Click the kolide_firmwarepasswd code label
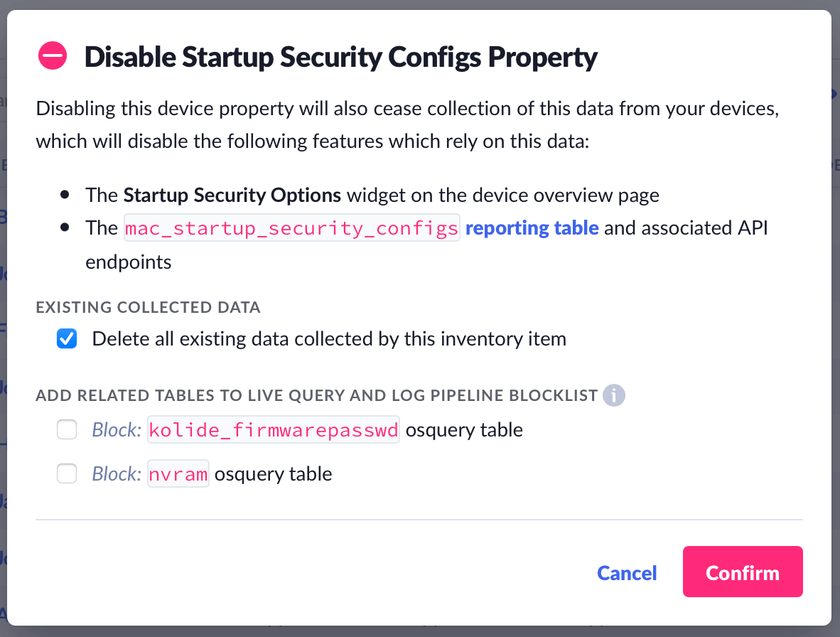This screenshot has height=637, width=840. (x=274, y=430)
